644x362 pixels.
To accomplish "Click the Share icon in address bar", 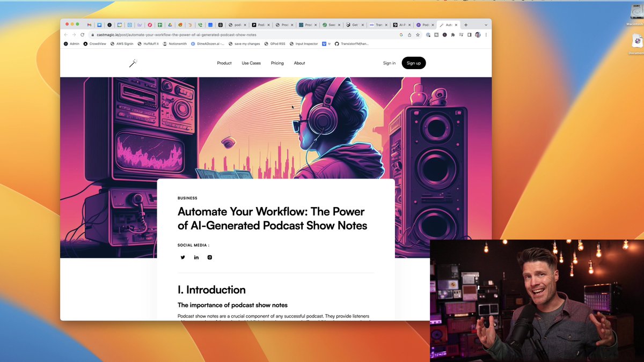I will [409, 35].
